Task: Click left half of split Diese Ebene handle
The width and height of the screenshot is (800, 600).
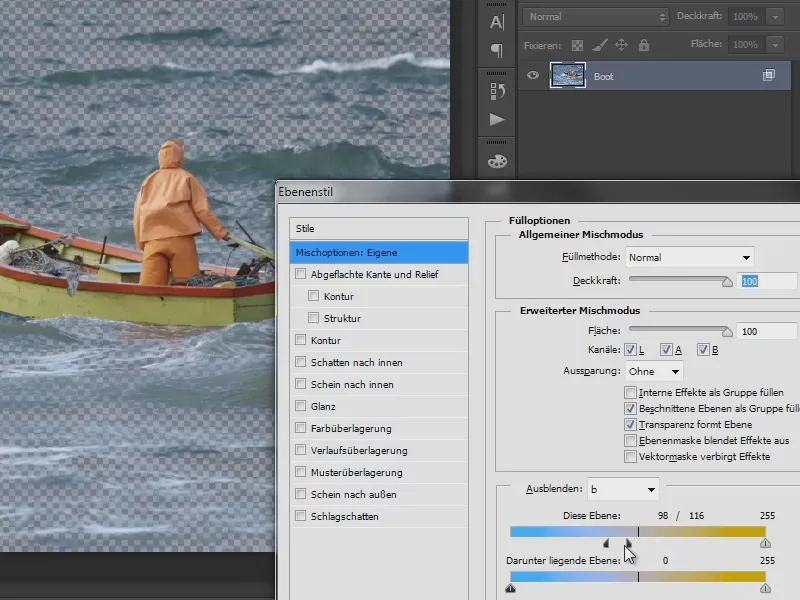Action: pyautogui.click(x=607, y=543)
